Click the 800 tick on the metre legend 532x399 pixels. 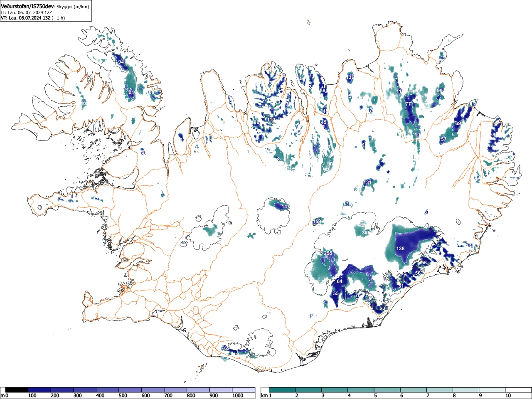point(191,396)
